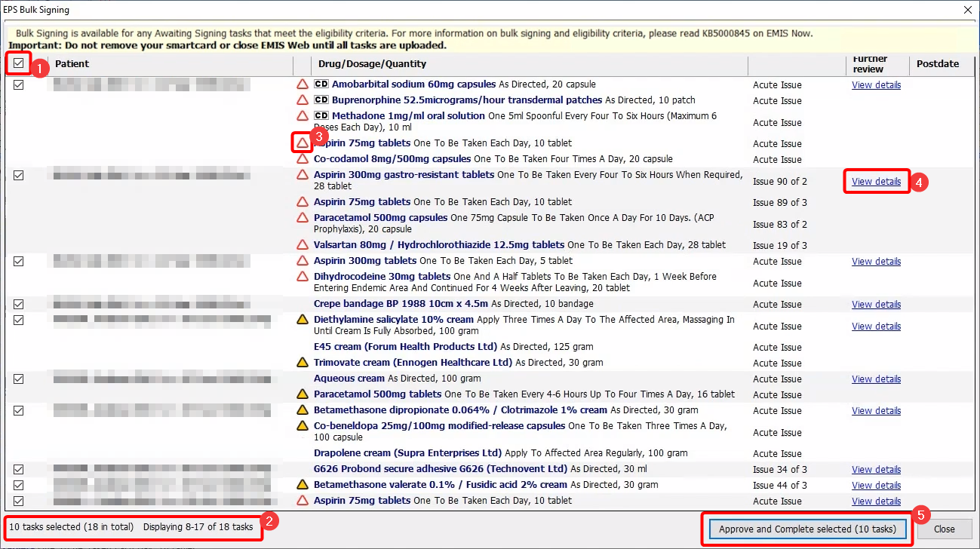Uncheck patient row with Diethylamine salicylate cream

click(19, 320)
